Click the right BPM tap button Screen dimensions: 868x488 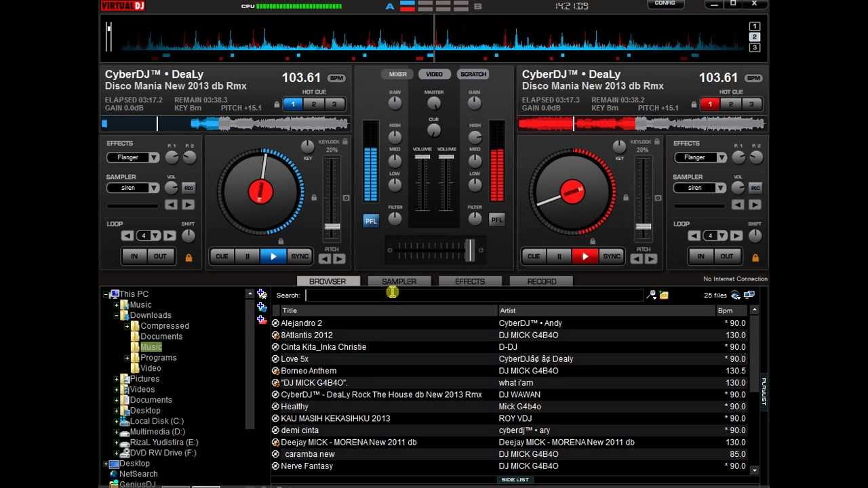[753, 79]
